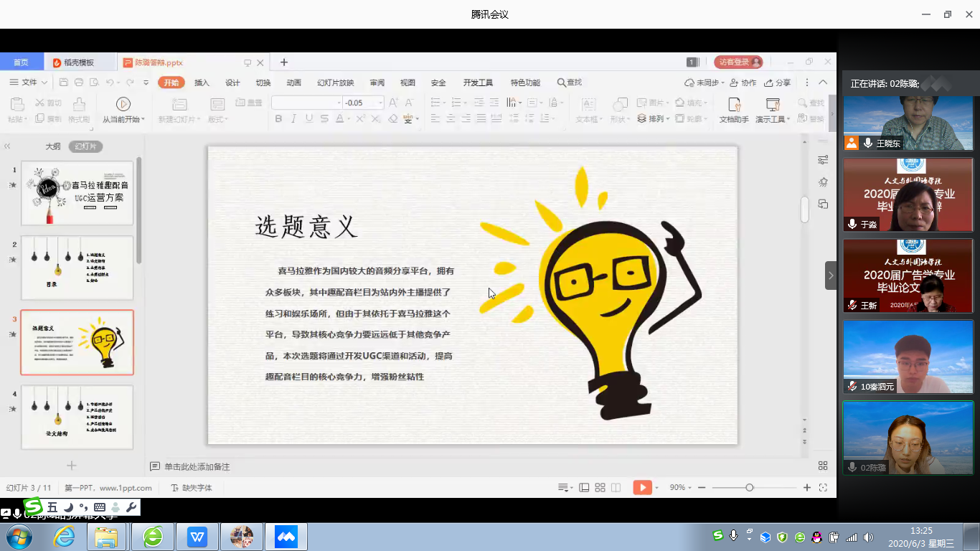Start slideshow with orange play button
980x551 pixels.
642,488
